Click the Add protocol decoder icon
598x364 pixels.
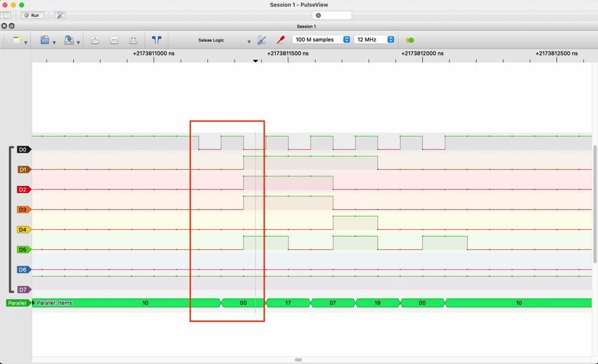click(410, 40)
